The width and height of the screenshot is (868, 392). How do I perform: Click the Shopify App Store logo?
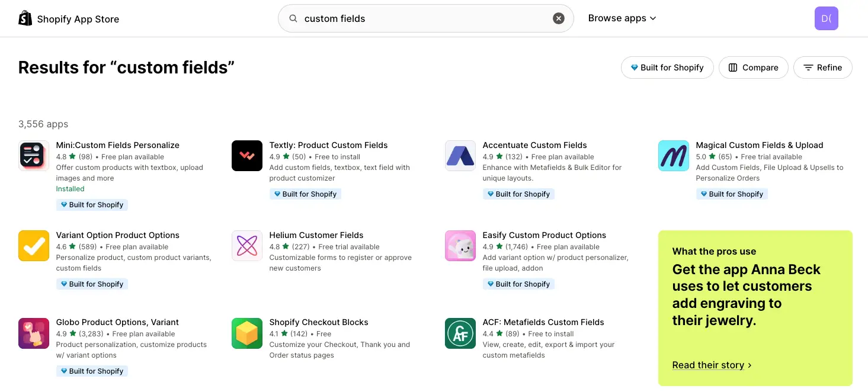pos(68,18)
